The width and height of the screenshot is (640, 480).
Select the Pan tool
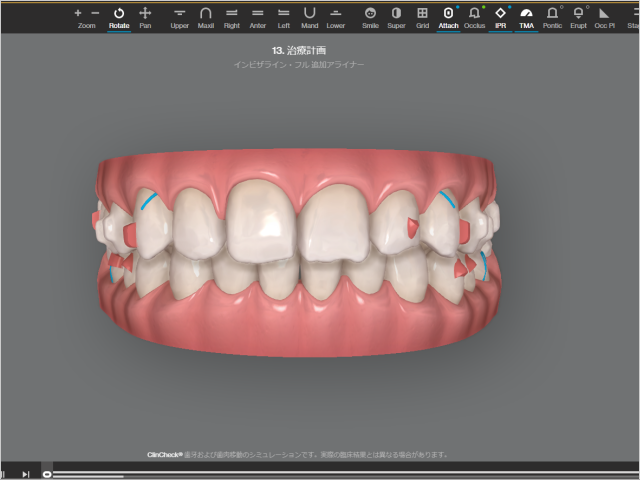coord(145,16)
